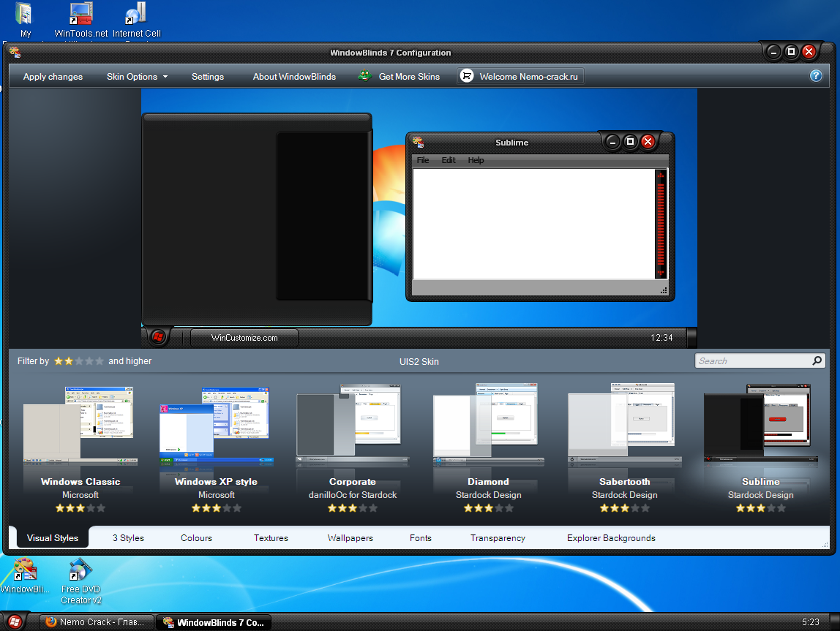Click the Welcome Nemo-crack.ru button
This screenshot has height=631, width=840.
[x=520, y=76]
